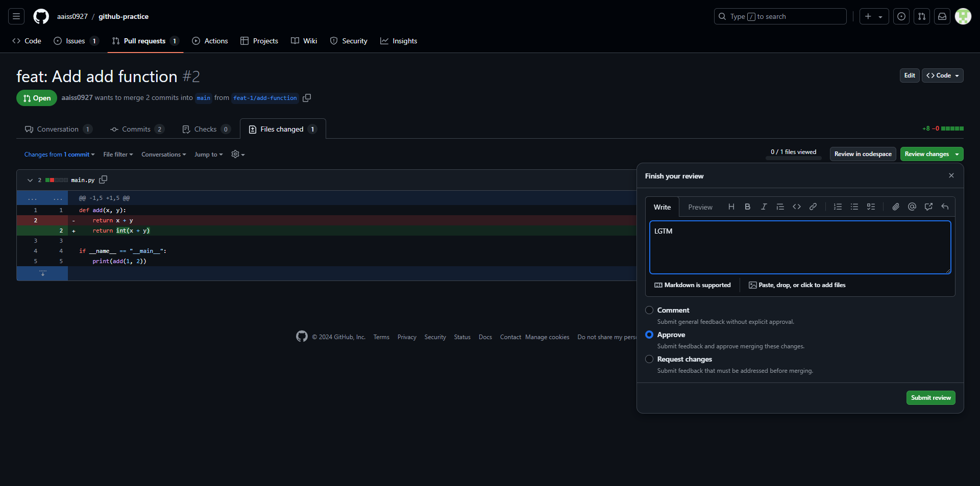Insert a saved reply icon
This screenshot has height=486, width=980.
coord(945,207)
